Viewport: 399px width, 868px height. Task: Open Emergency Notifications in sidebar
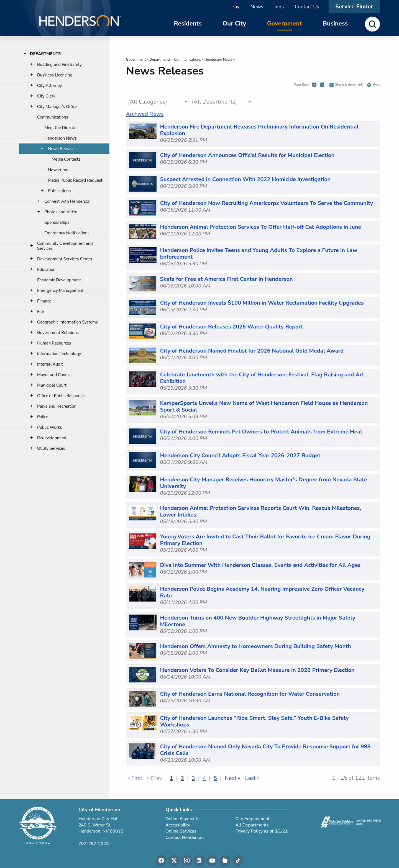67,233
